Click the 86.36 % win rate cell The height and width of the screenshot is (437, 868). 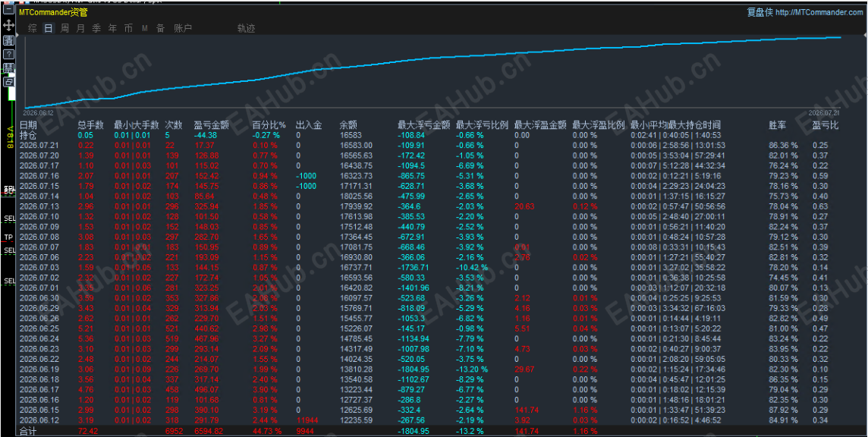[x=783, y=145]
